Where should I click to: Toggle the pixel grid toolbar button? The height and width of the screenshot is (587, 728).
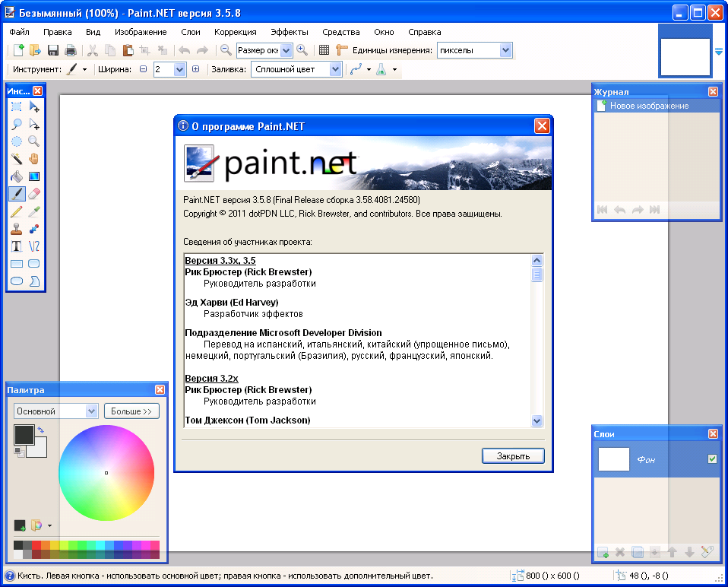coord(324,50)
